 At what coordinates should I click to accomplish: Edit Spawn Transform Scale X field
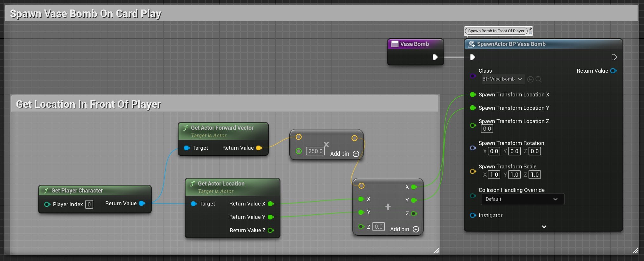tap(494, 175)
